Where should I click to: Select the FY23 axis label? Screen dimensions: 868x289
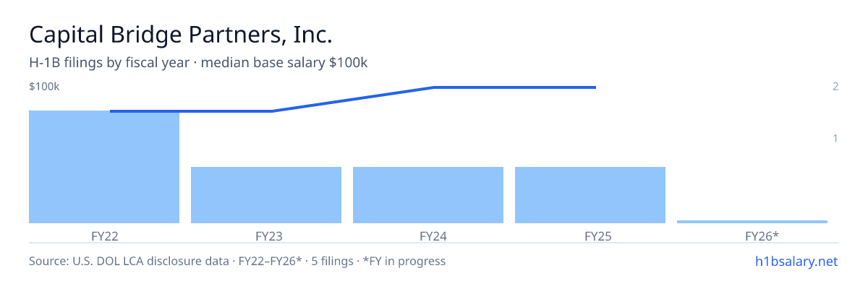pyautogui.click(x=266, y=236)
